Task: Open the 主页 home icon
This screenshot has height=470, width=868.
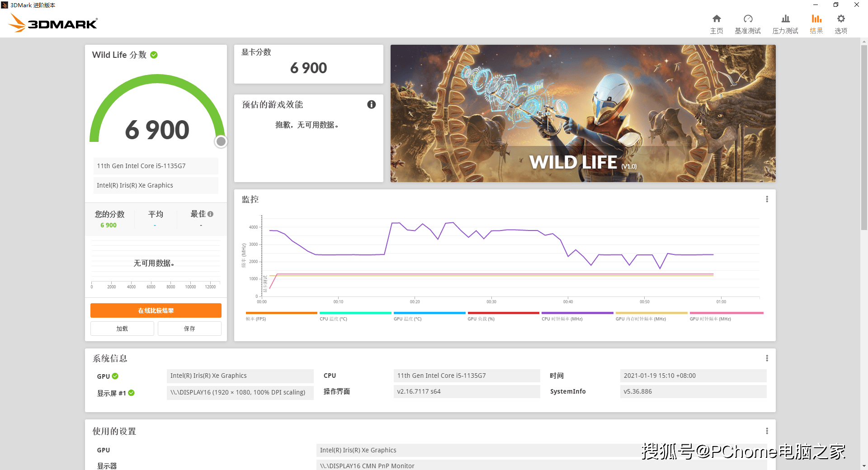Action: pyautogui.click(x=717, y=19)
